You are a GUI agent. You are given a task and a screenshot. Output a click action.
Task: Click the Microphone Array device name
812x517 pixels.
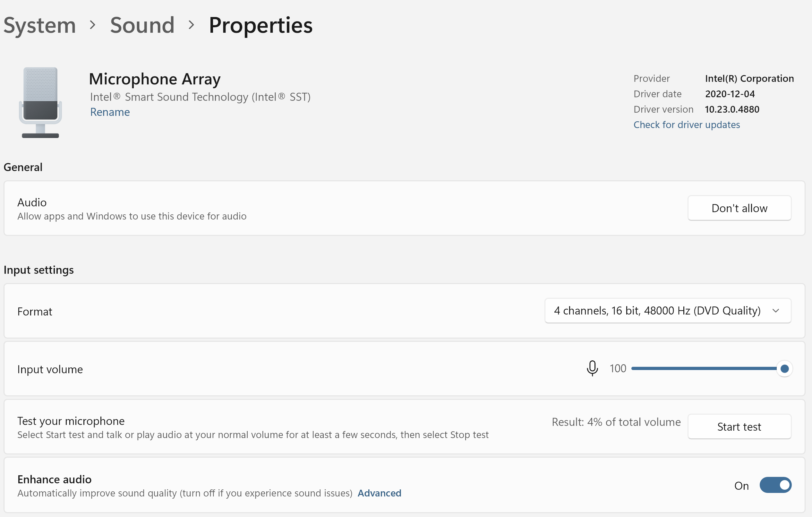pyautogui.click(x=154, y=79)
